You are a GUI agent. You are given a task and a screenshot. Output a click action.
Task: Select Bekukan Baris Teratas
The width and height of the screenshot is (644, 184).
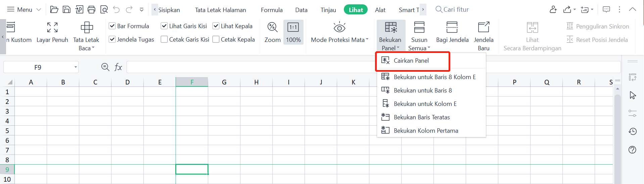coord(431,117)
